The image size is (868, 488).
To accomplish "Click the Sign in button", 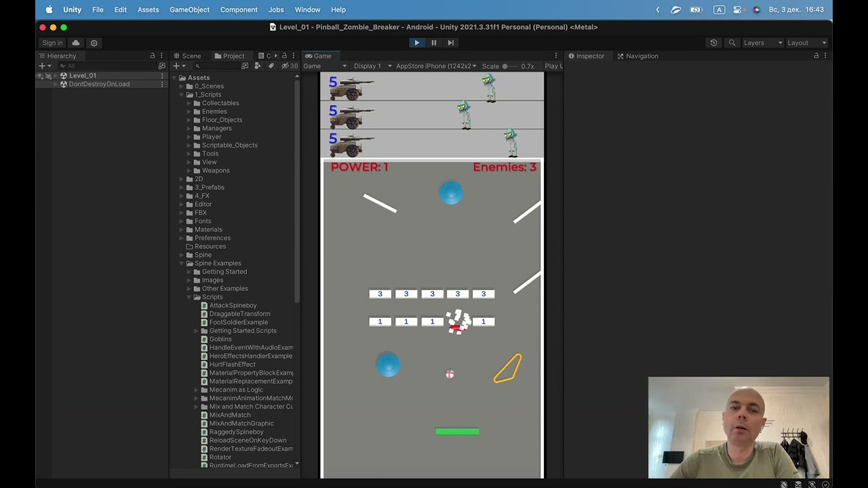I will click(52, 43).
